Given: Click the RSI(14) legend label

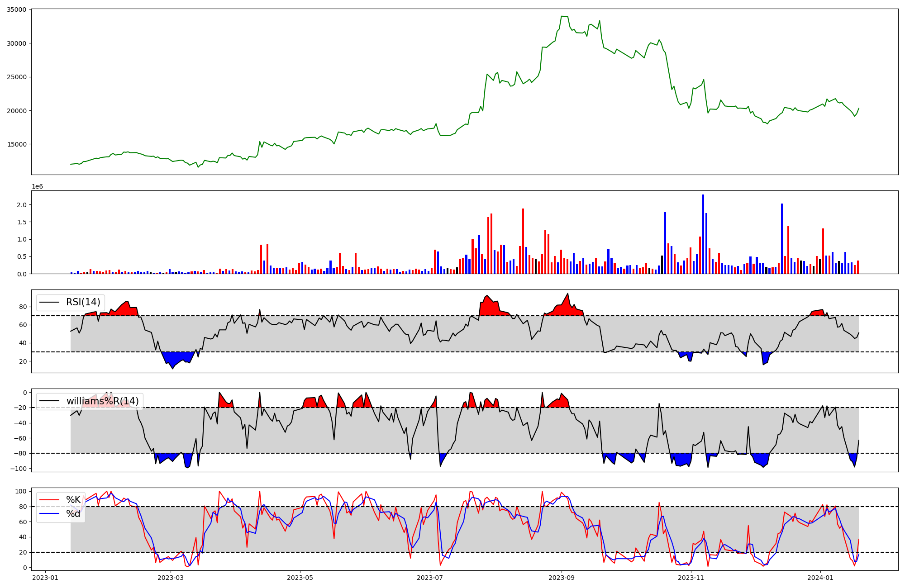Looking at the screenshot, I should tap(83, 302).
